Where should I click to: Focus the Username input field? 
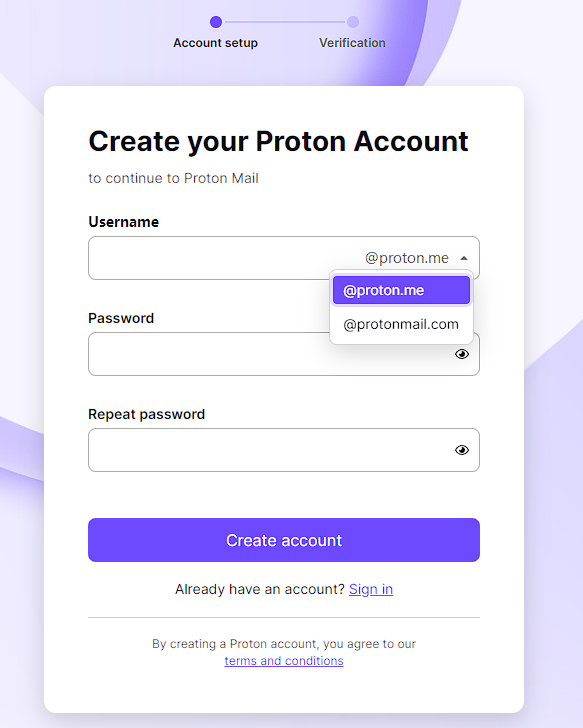coord(223,258)
